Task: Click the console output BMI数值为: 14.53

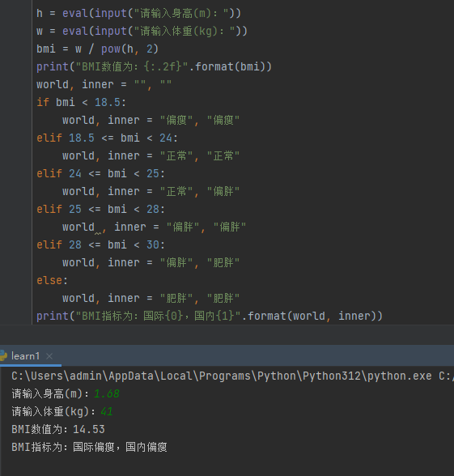Action: (x=58, y=429)
